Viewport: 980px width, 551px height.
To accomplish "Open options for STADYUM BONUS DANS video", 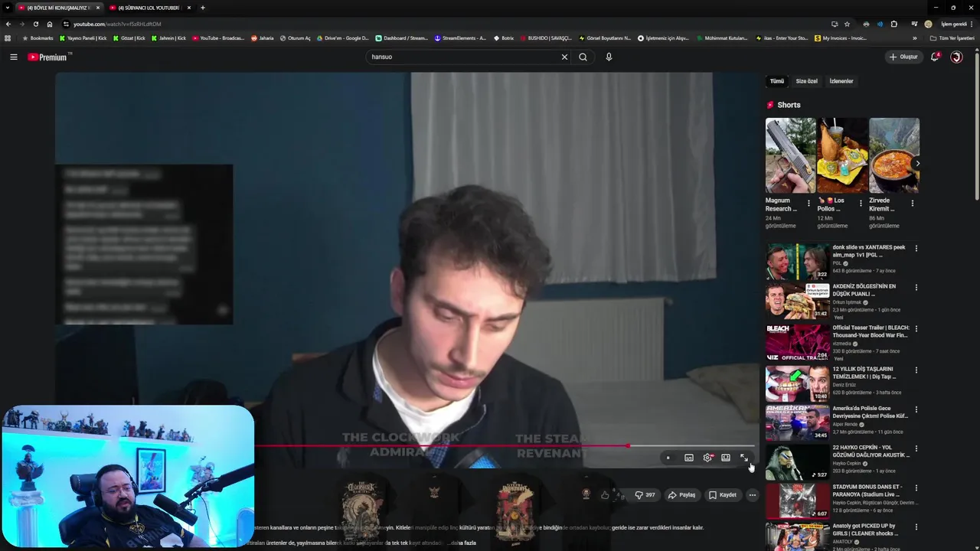I will 916,487.
